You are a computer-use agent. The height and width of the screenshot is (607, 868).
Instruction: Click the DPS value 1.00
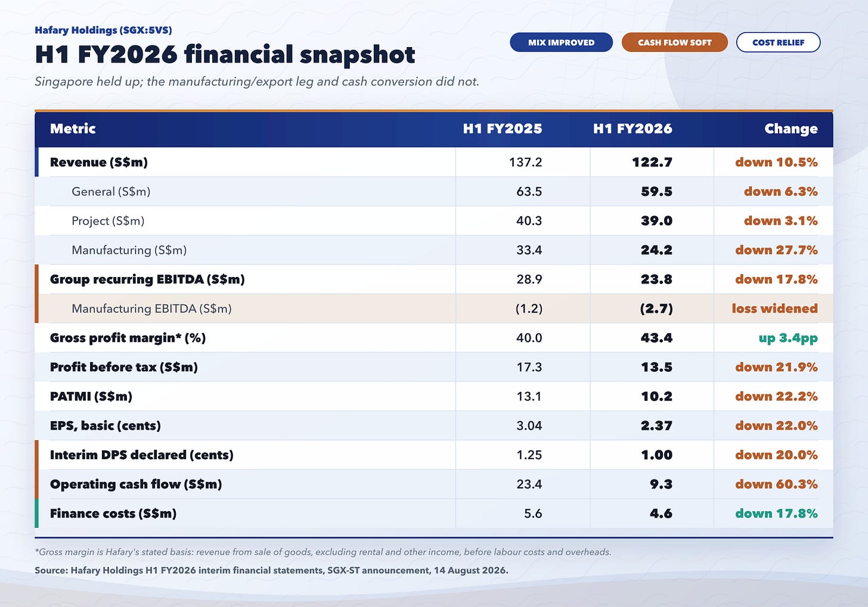pos(656,455)
